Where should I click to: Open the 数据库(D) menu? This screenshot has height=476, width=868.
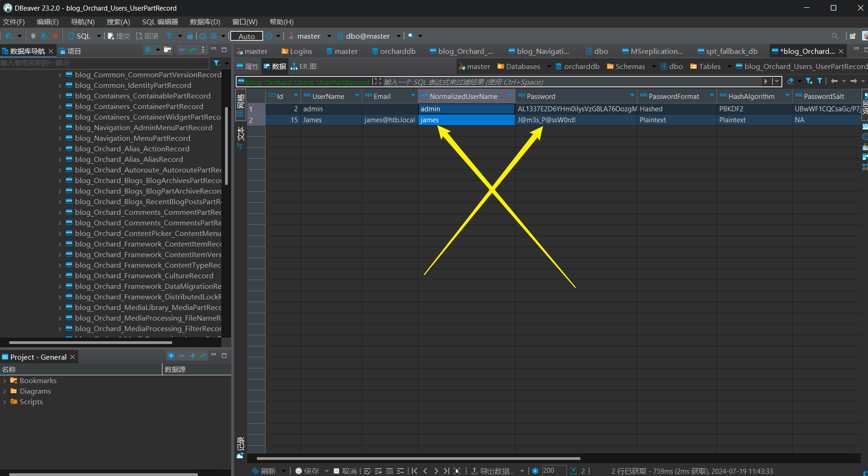(x=205, y=22)
